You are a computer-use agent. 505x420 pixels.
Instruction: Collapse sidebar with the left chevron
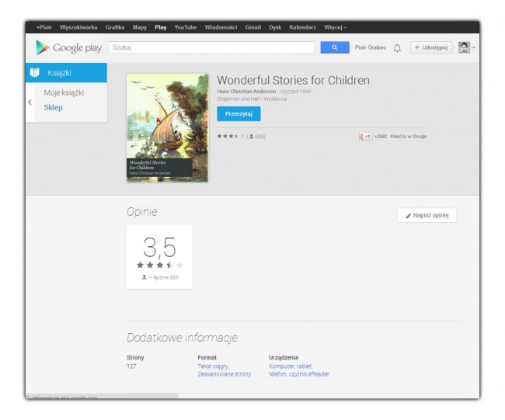pos(30,102)
